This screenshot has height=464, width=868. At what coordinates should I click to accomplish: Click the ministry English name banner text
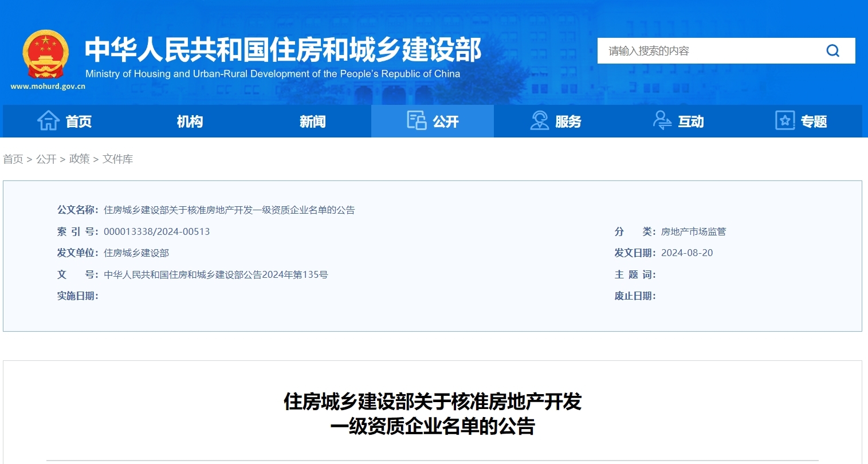pyautogui.click(x=273, y=73)
